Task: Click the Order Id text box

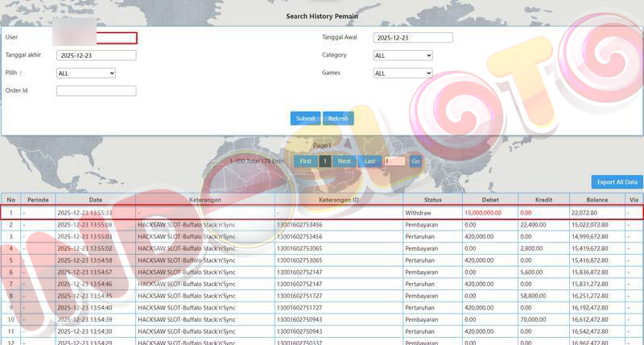Action: tap(97, 91)
